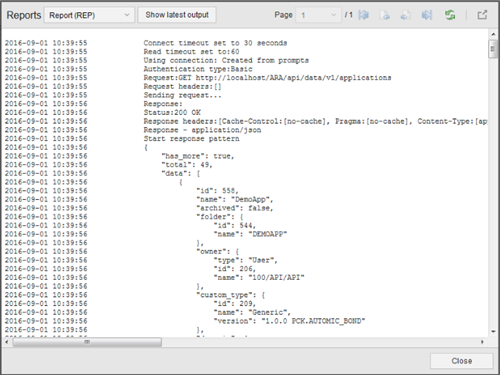Click the '"id": 209,' line
The width and height of the screenshot is (500, 375).
coord(235,304)
